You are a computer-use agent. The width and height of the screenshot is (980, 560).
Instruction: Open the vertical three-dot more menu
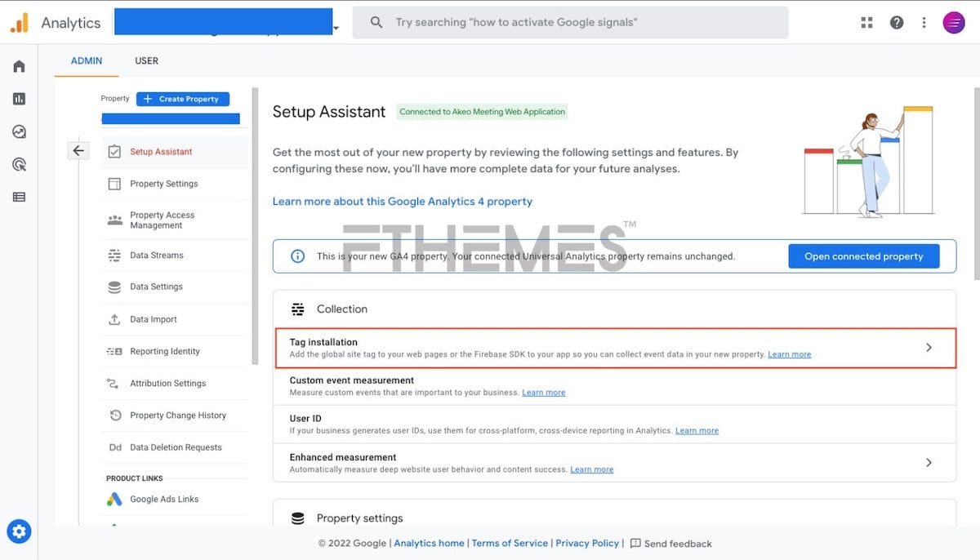point(924,23)
